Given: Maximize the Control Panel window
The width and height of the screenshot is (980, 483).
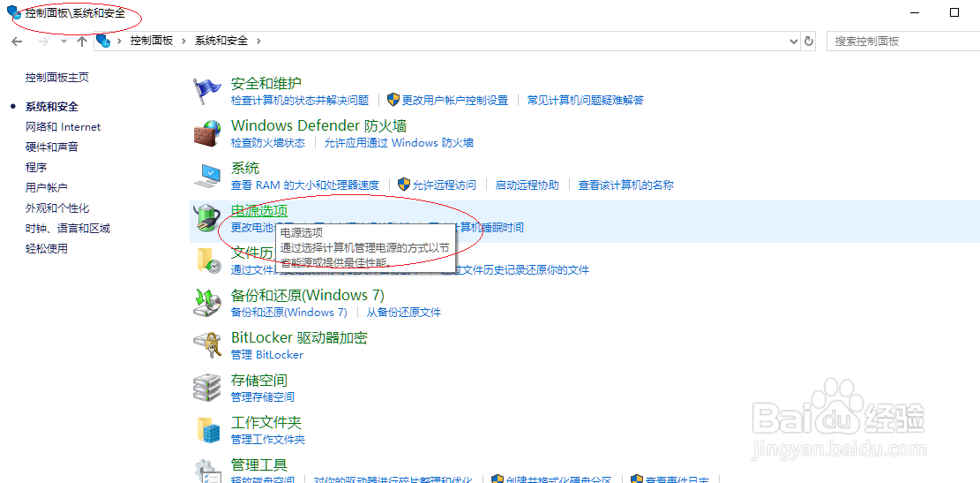Looking at the screenshot, I should pyautogui.click(x=954, y=12).
